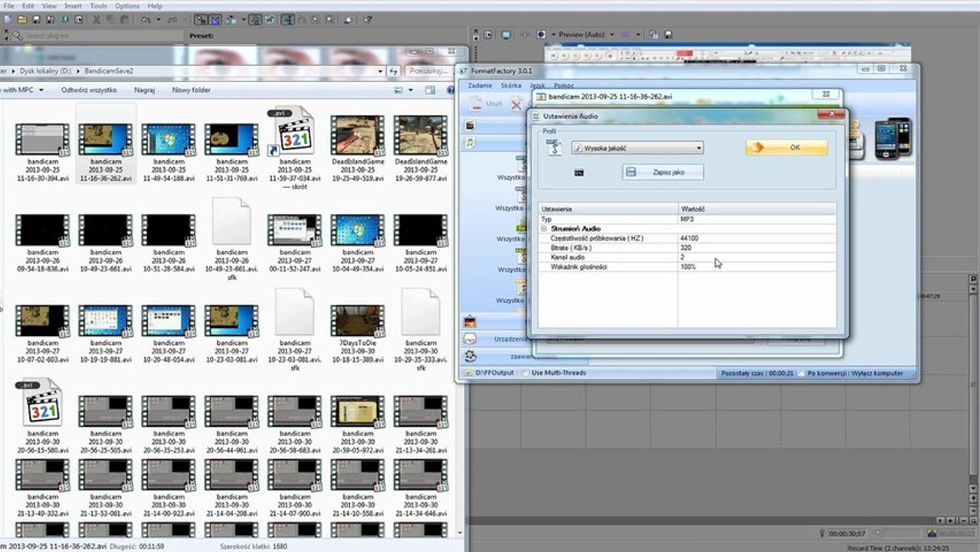
Task: Toggle the auto ripple button in Vegas toolbar
Action: (232, 20)
